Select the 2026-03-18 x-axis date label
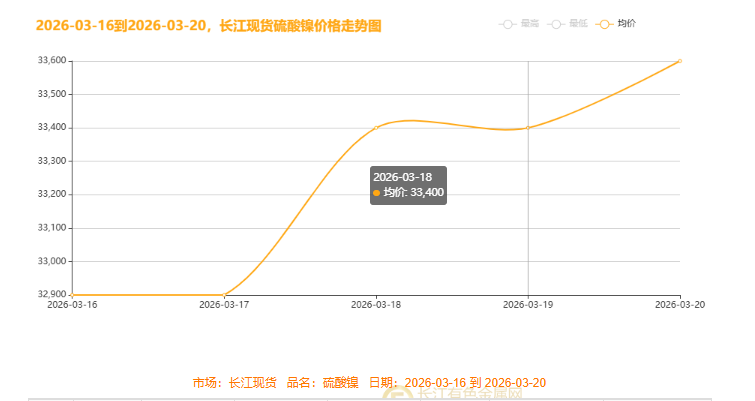 376,305
